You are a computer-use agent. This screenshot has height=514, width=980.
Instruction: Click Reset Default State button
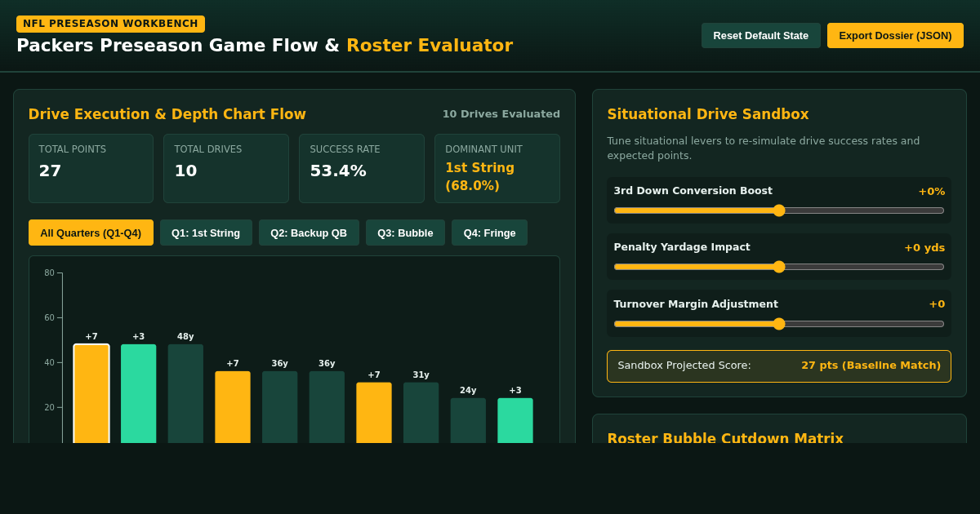760,35
